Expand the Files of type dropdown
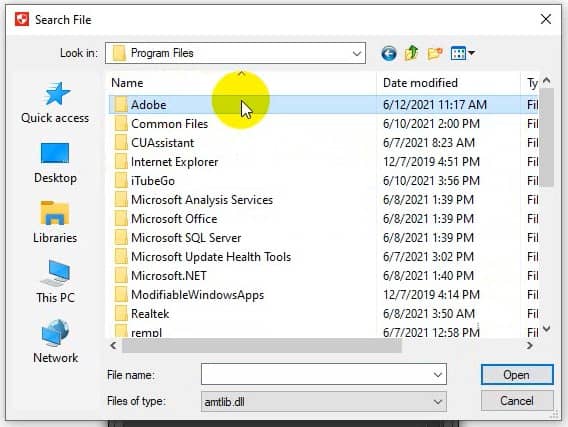Image resolution: width=568 pixels, height=427 pixels. click(x=438, y=402)
